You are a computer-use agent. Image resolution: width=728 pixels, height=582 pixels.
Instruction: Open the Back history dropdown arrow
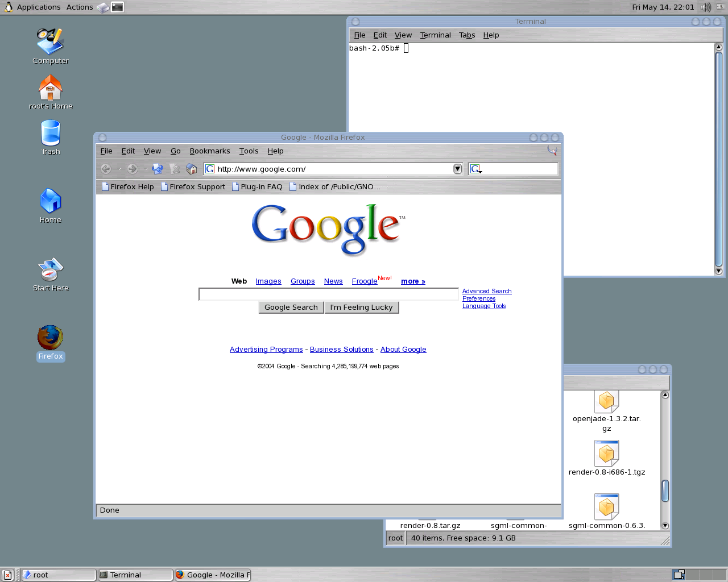point(119,169)
